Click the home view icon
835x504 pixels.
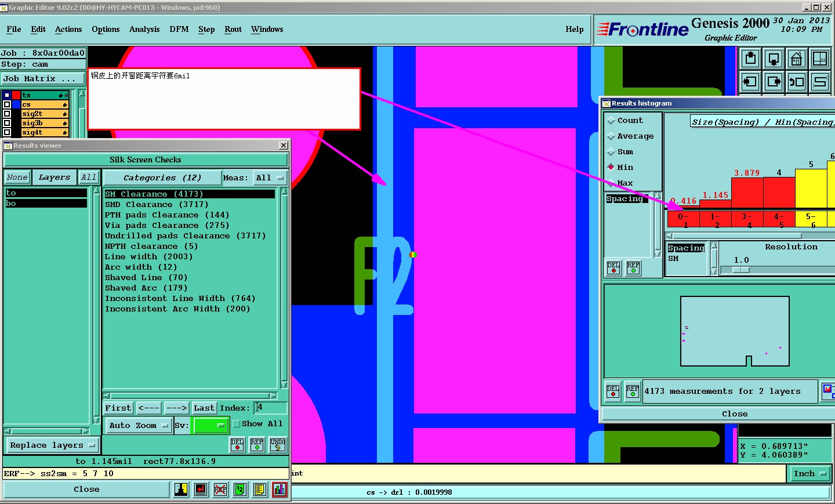coord(797,59)
